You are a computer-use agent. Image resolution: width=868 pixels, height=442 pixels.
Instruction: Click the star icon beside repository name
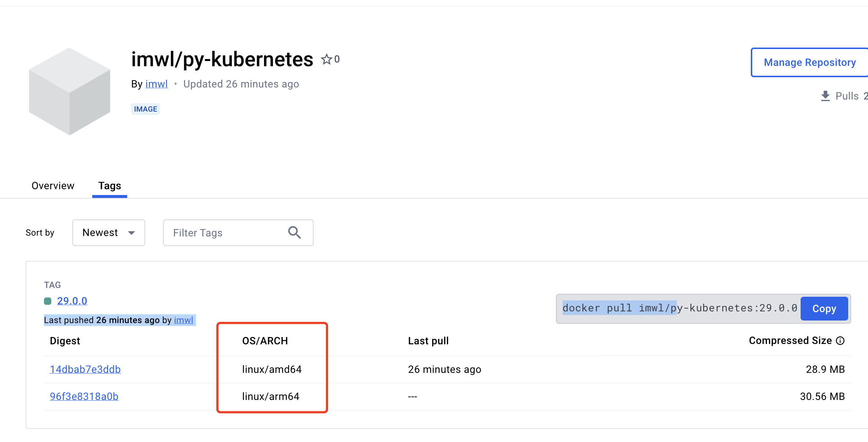(326, 59)
